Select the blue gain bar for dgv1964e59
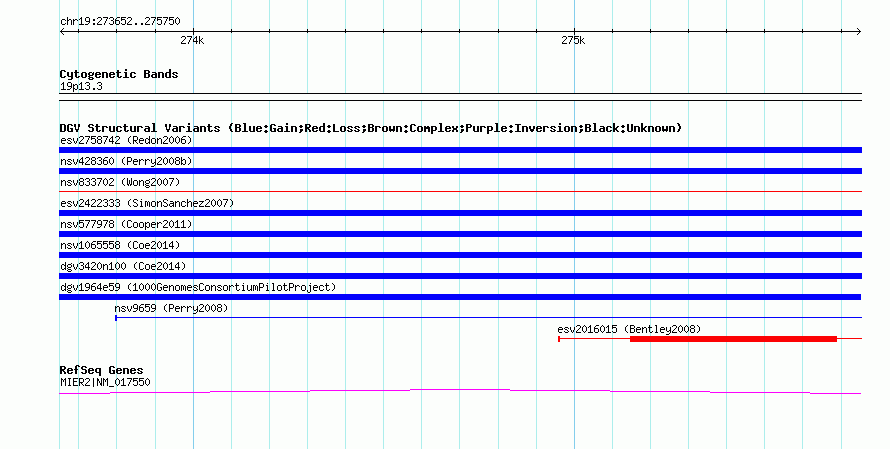Viewport: 890px width, 449px height. [460, 297]
